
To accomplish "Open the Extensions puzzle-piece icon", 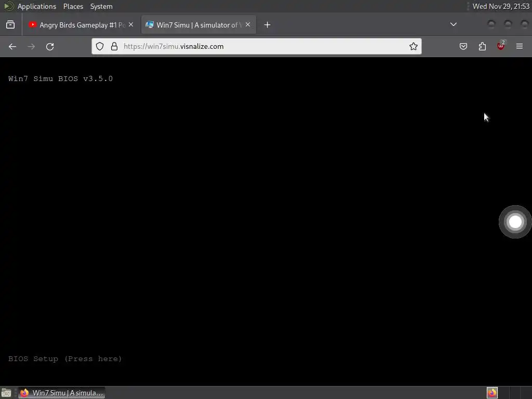I will click(482, 46).
